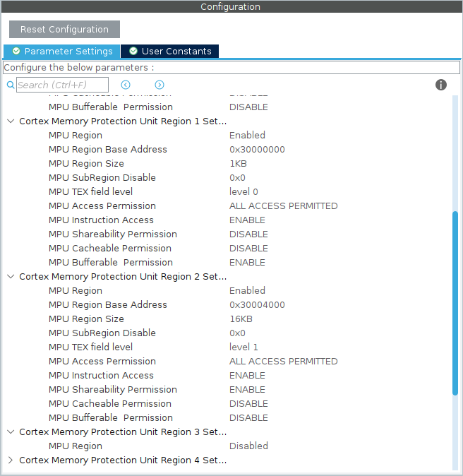The height and width of the screenshot is (476, 463).
Task: Select Region 2 'MPU Shareability Permission' label
Action: [x=112, y=389]
